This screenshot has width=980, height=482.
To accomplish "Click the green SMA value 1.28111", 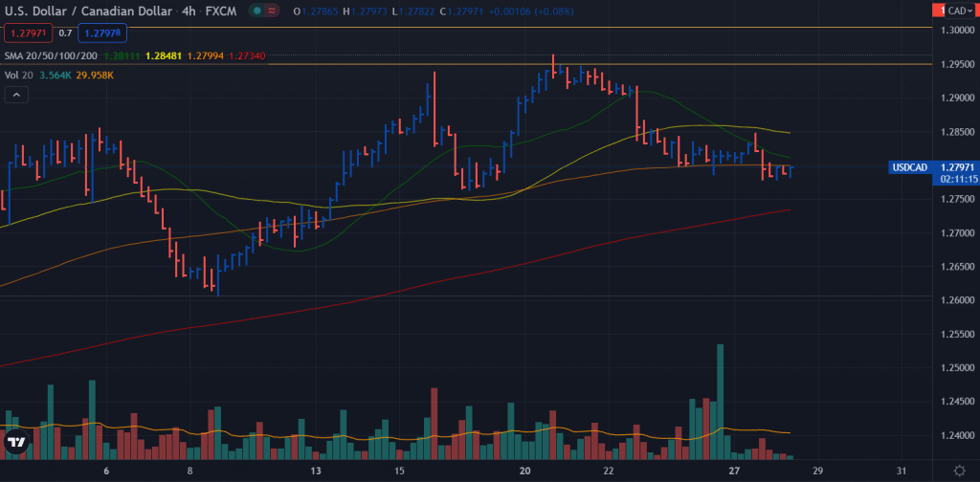I will coord(122,56).
